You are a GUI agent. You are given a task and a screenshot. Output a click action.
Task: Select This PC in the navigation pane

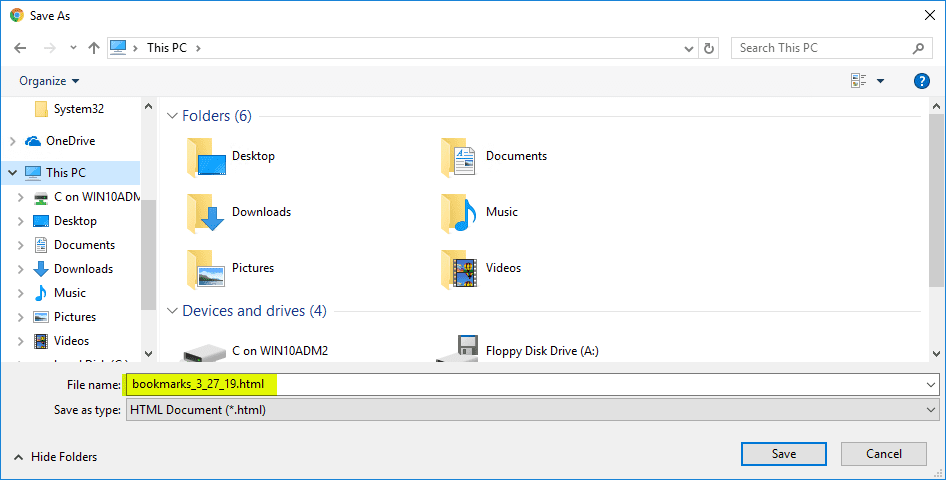pos(56,172)
